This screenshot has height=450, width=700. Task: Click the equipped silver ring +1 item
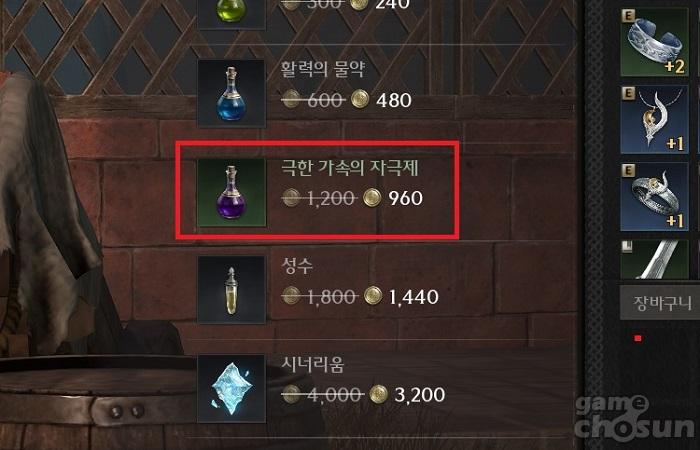(654, 196)
